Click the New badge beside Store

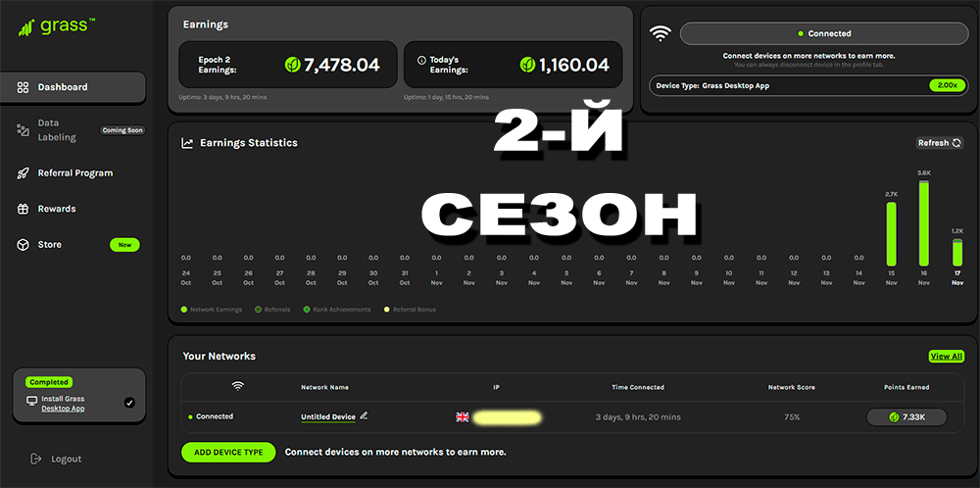tap(125, 245)
